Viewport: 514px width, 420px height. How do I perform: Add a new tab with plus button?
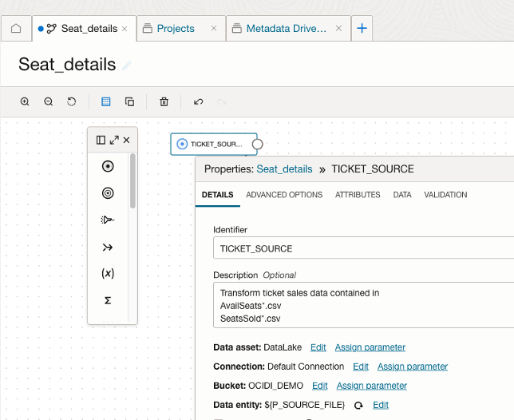[362, 28]
